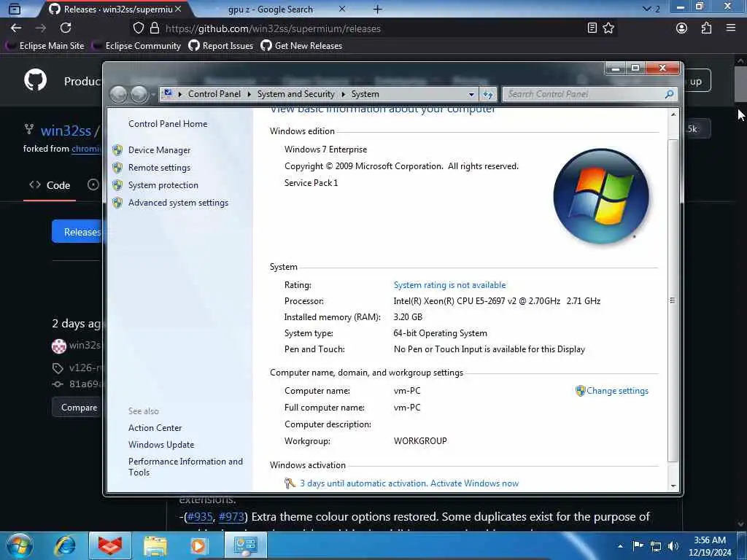
Task: Expand arrow after Control Panel breadcrumb
Action: pos(249,94)
